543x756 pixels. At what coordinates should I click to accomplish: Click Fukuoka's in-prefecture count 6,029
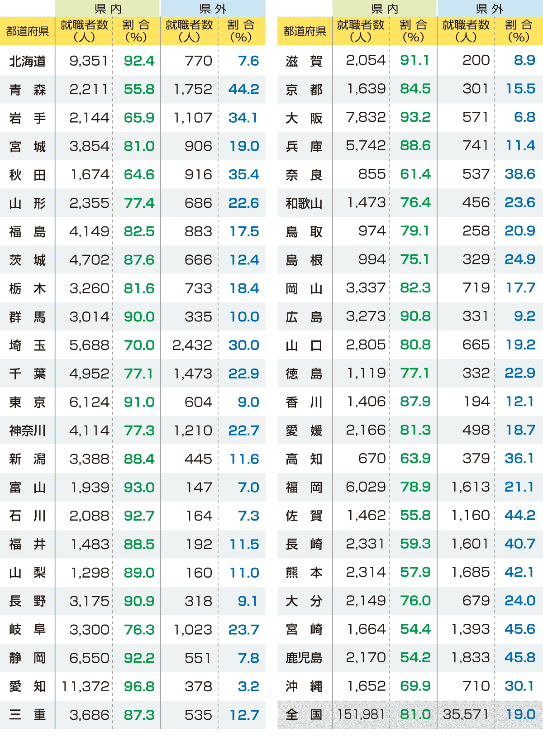pos(366,487)
